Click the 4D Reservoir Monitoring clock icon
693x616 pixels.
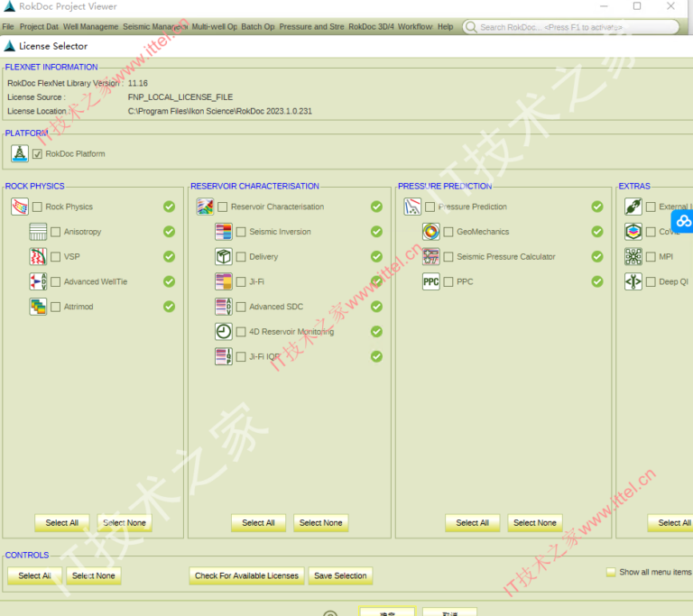click(x=224, y=332)
